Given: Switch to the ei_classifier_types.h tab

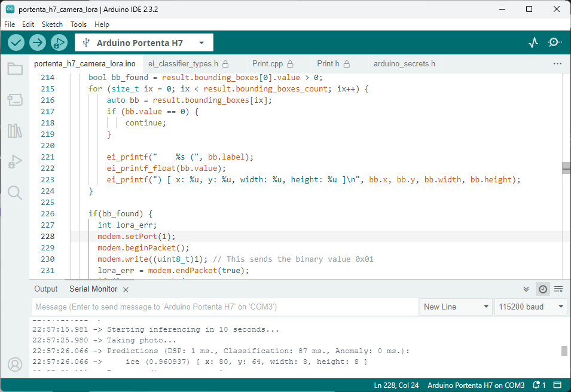Looking at the screenshot, I should (188, 64).
